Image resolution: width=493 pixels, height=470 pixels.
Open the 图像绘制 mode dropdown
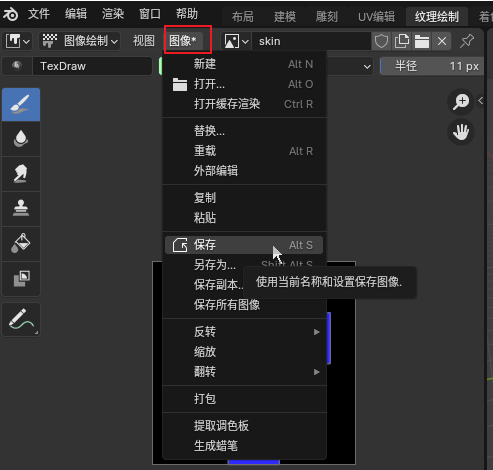pyautogui.click(x=80, y=41)
